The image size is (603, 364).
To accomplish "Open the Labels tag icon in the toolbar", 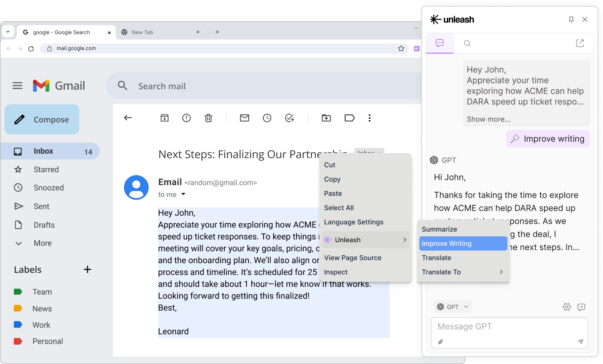I will [x=350, y=118].
